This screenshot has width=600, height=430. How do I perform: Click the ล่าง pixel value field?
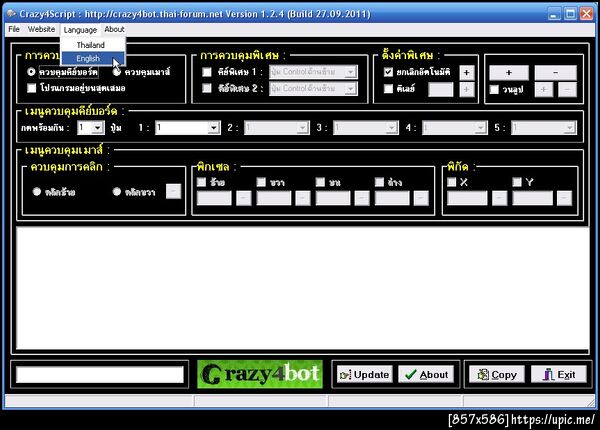tap(392, 198)
